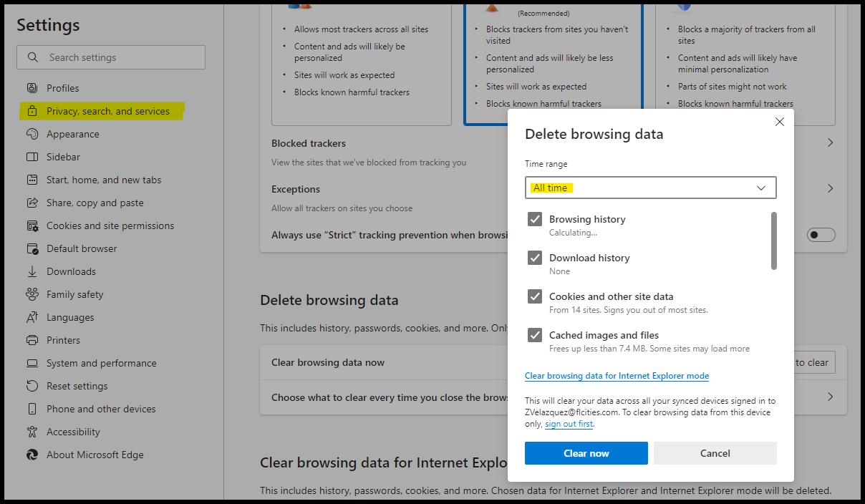Click the Accessibility icon
The height and width of the screenshot is (504, 865).
coord(32,432)
